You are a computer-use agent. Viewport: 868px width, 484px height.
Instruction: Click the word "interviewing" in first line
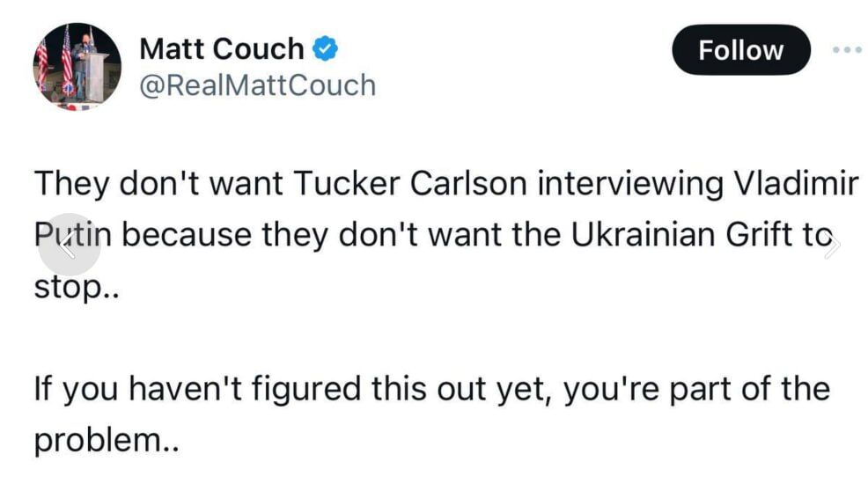(630, 185)
